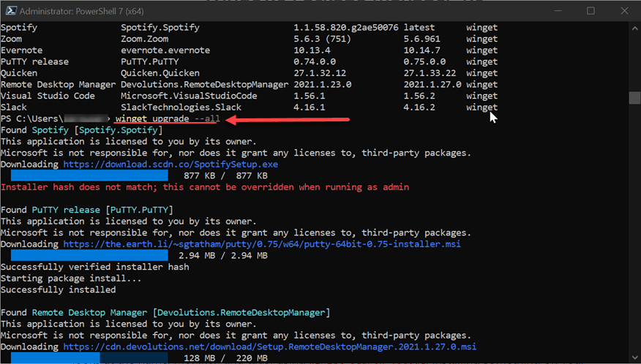Click the scrollbar down arrow
Image resolution: width=641 pixels, height=364 pixels.
[x=634, y=357]
